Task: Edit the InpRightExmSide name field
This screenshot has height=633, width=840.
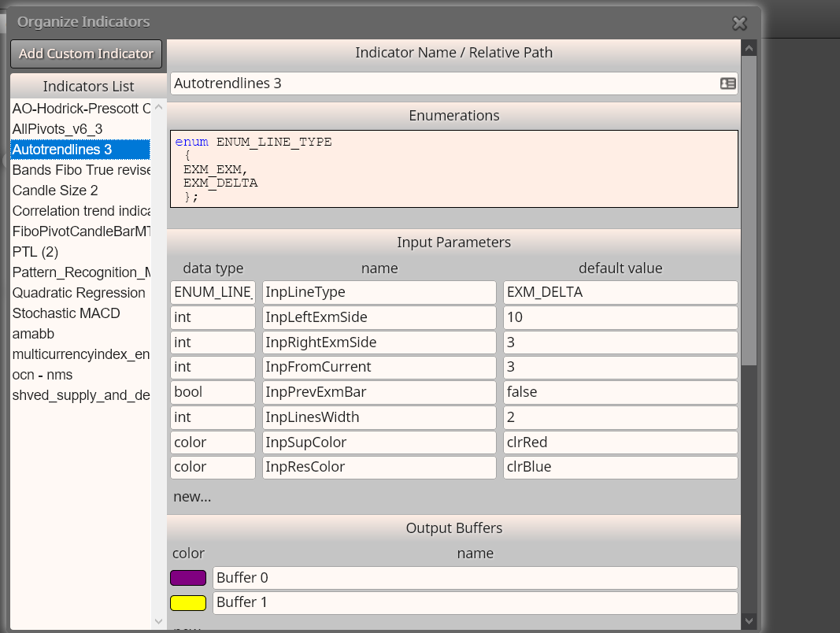Action: [379, 342]
